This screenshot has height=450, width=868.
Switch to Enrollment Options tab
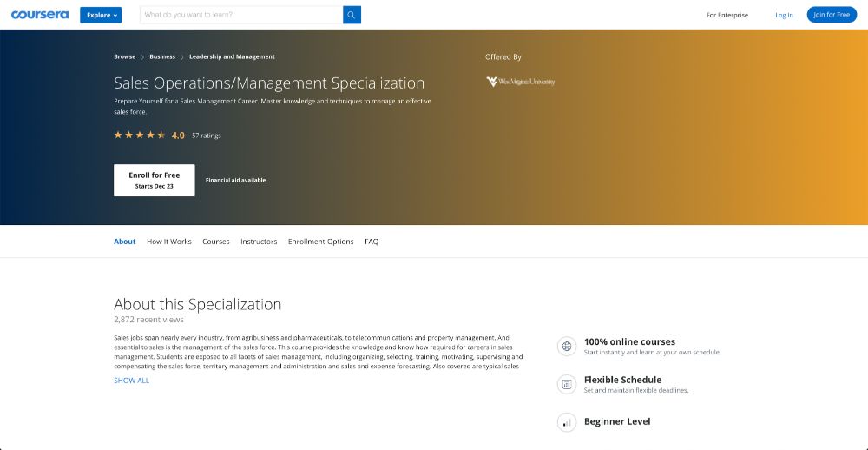pyautogui.click(x=320, y=242)
